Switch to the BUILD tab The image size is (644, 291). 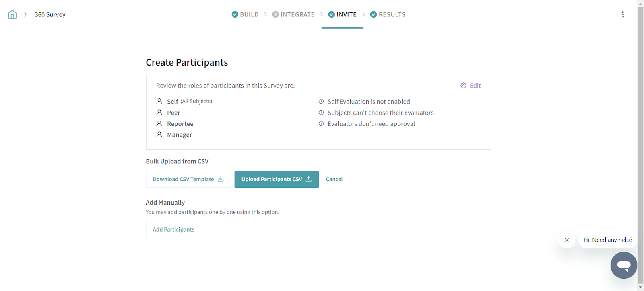click(x=249, y=14)
